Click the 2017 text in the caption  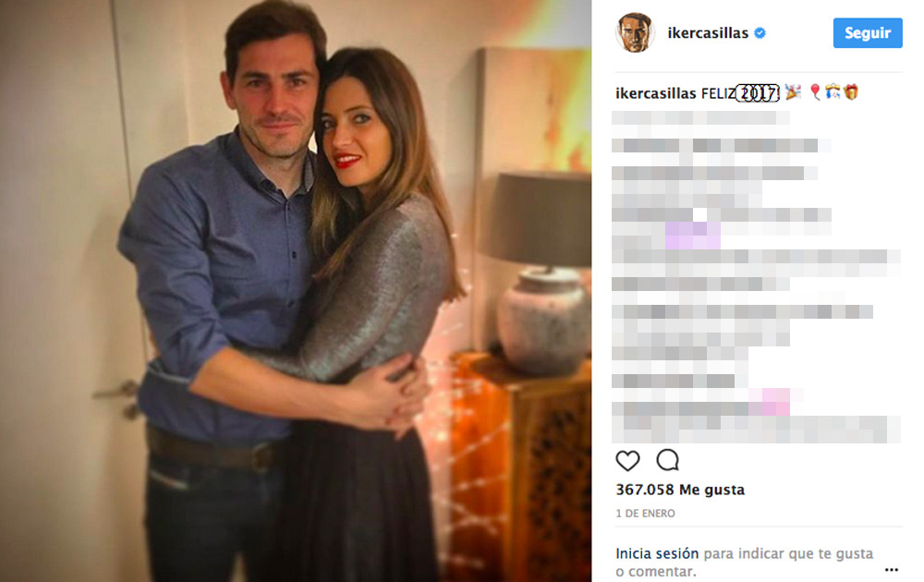(758, 93)
